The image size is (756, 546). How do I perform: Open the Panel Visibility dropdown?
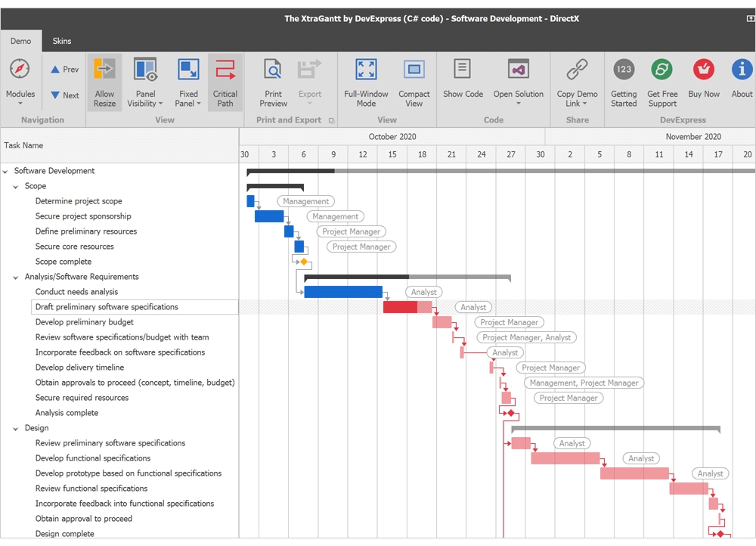144,79
